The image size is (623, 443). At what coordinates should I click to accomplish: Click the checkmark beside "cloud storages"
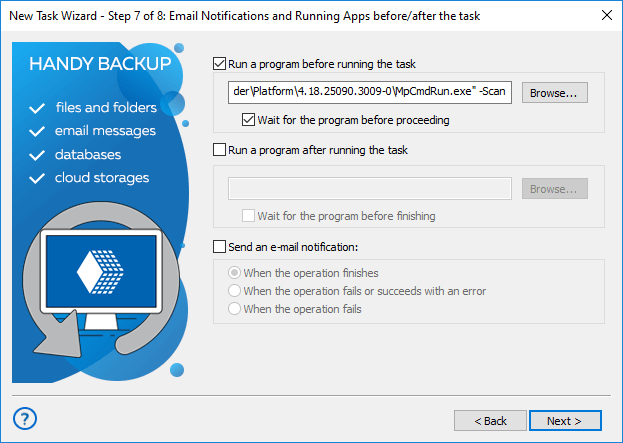pyautogui.click(x=38, y=178)
